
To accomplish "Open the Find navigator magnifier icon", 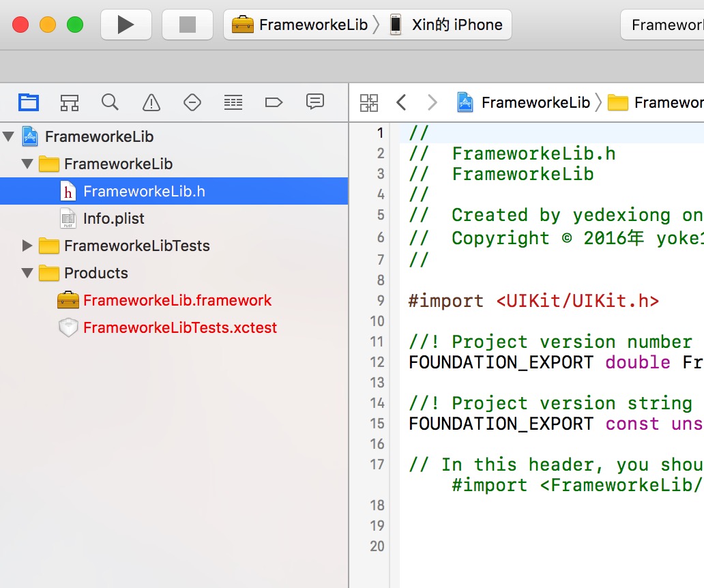I will pos(110,102).
